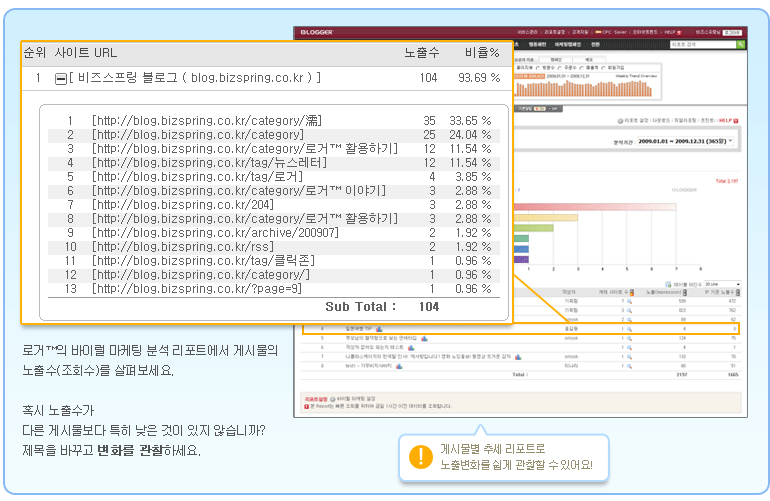Screen dimensions: 770x501
Task: Open the 20 line rows dropdown
Action: 722,284
